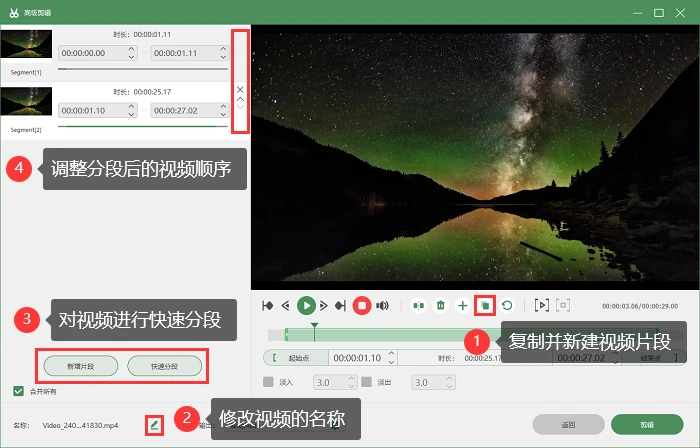The width and height of the screenshot is (700, 448).
Task: Decrease the Segment[2] end time with the down arrow
Action: pos(223,114)
